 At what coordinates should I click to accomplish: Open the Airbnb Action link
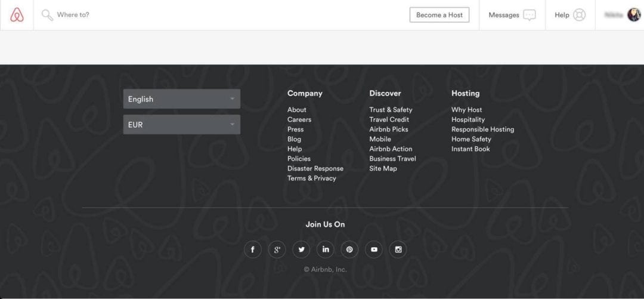(x=391, y=149)
